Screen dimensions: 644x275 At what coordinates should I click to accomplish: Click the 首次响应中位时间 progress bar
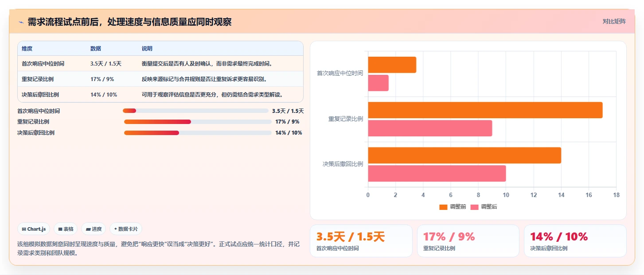pos(195,111)
